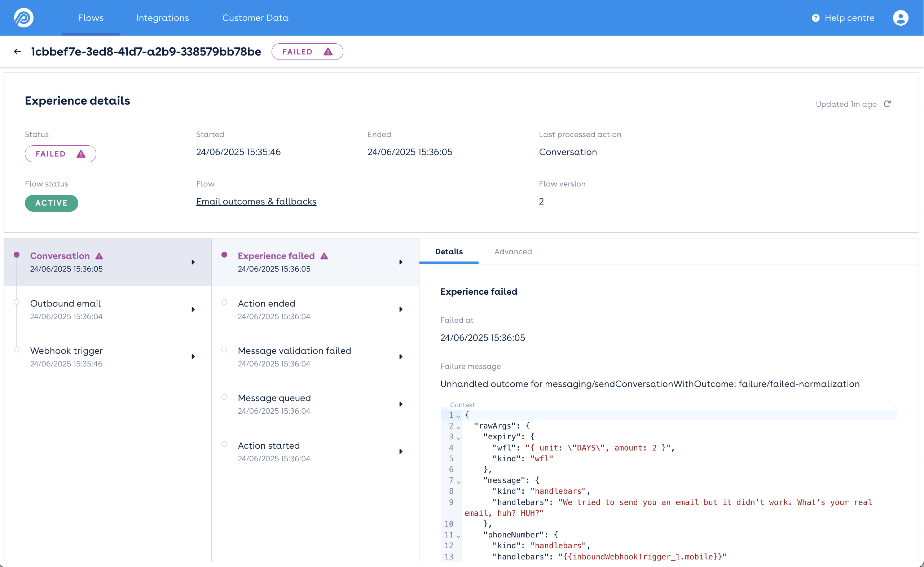Click the Help centre question-mark icon

click(815, 18)
